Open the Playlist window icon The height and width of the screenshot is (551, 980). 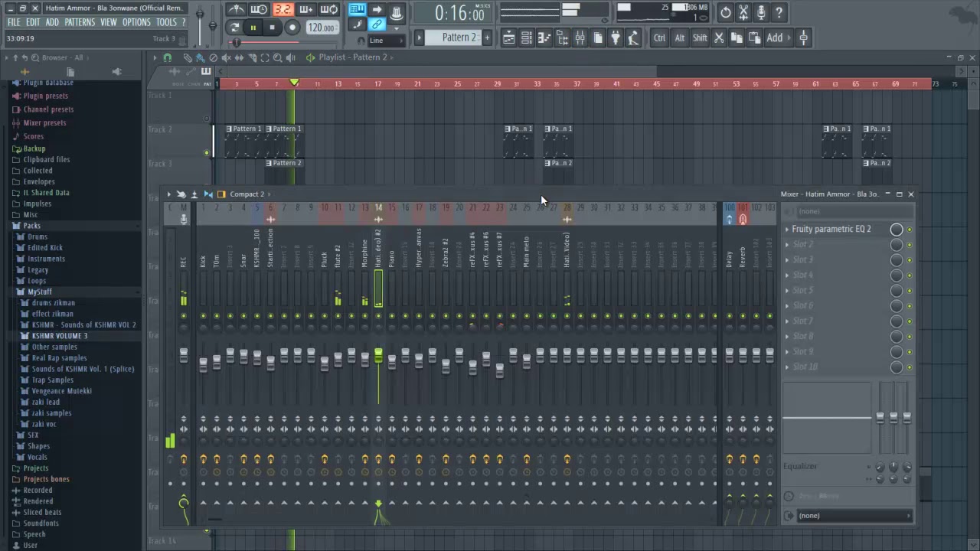pos(509,37)
